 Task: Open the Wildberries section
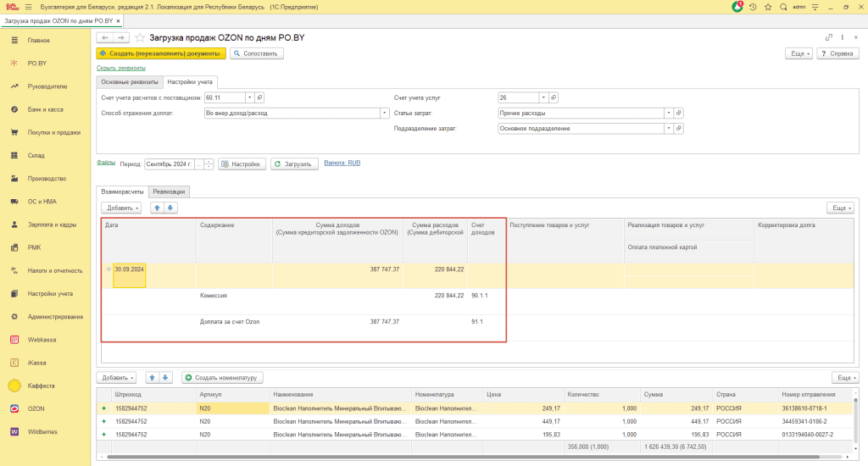point(42,432)
